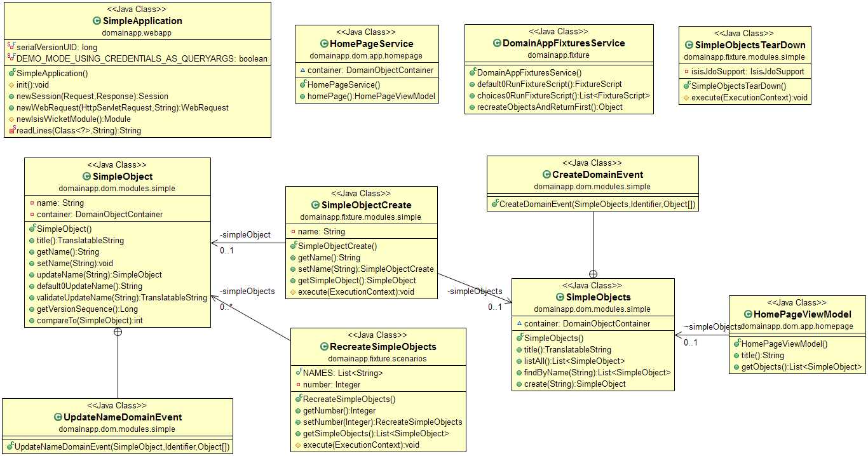Click the green class icon next to HomePageService
868x456 pixels.
[324, 44]
